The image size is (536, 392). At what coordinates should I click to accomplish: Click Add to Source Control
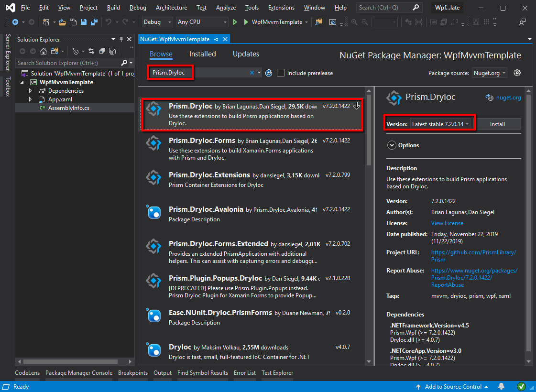(452, 387)
